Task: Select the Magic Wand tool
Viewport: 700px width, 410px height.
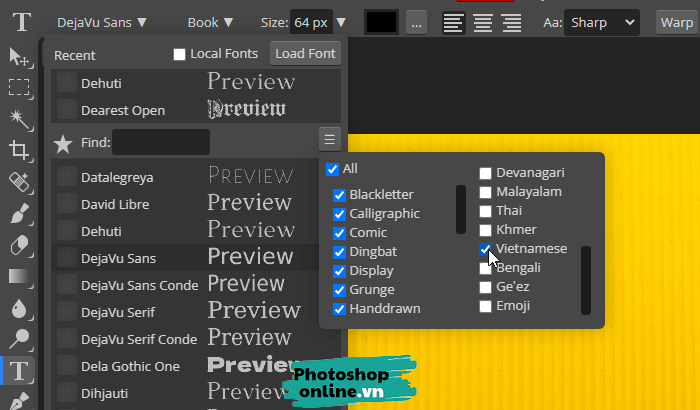Action: click(x=19, y=119)
